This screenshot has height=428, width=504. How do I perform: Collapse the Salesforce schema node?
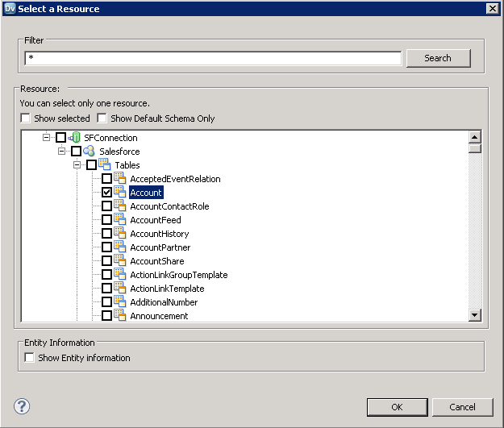(x=62, y=152)
